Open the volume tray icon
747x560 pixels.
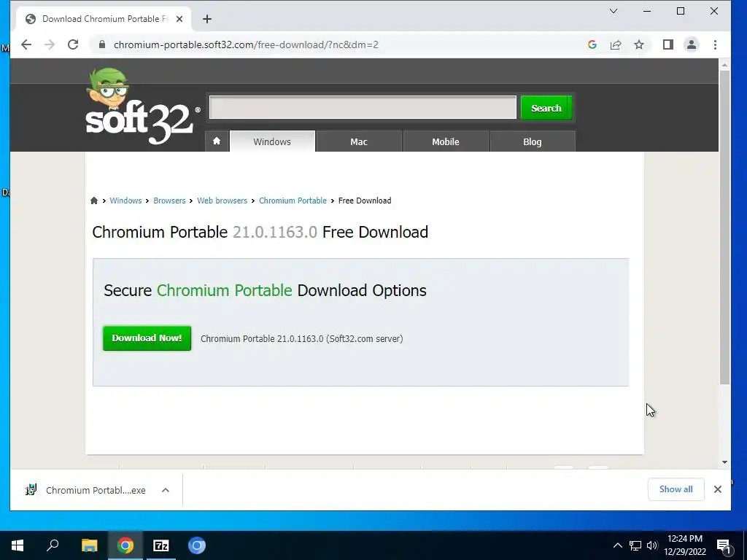point(652,545)
